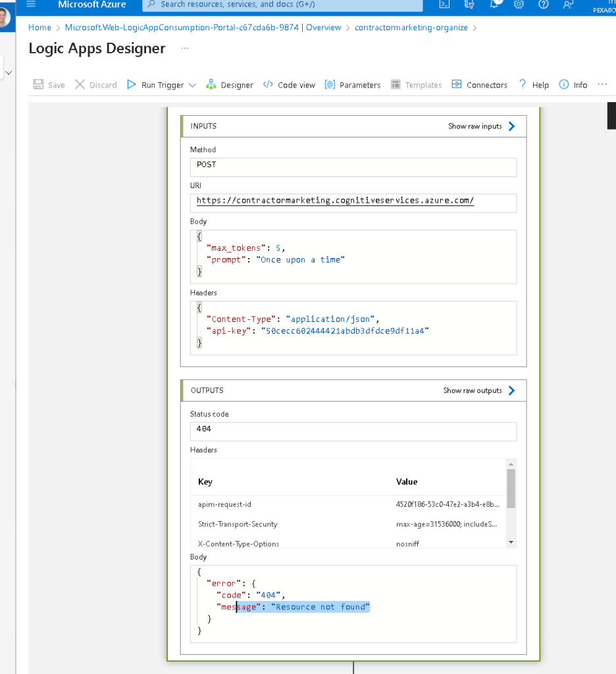The width and height of the screenshot is (616, 674).
Task: Click the Key column header
Action: pos(205,482)
